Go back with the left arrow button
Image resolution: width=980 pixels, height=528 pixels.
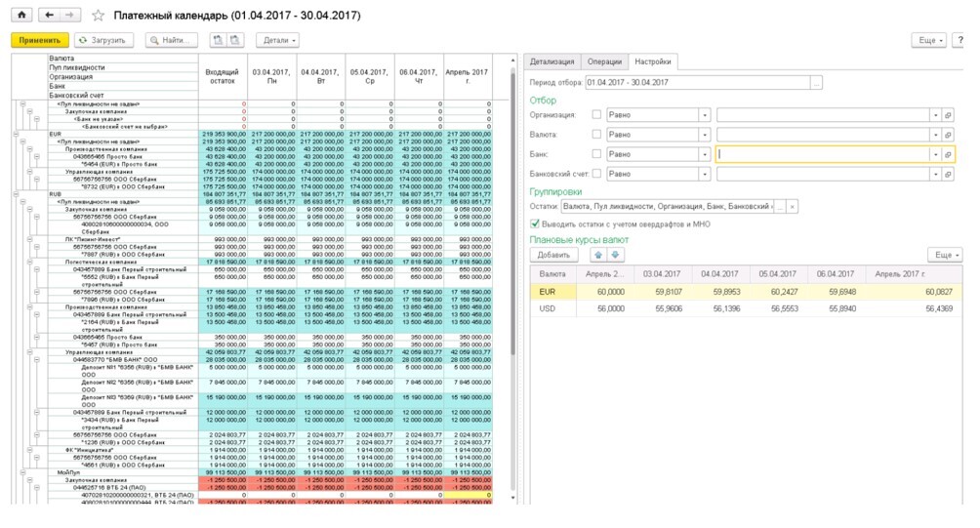(50, 16)
